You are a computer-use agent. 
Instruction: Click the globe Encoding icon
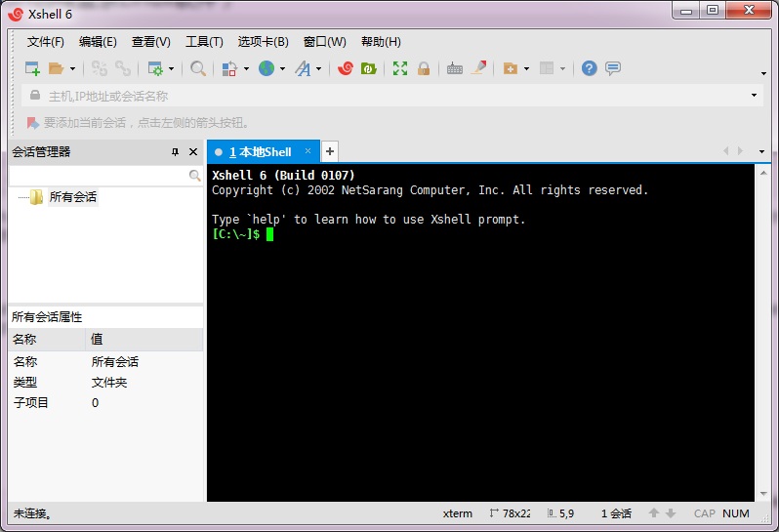coord(266,68)
